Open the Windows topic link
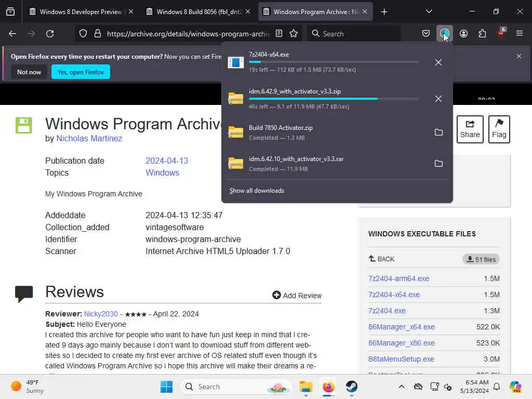 [162, 172]
